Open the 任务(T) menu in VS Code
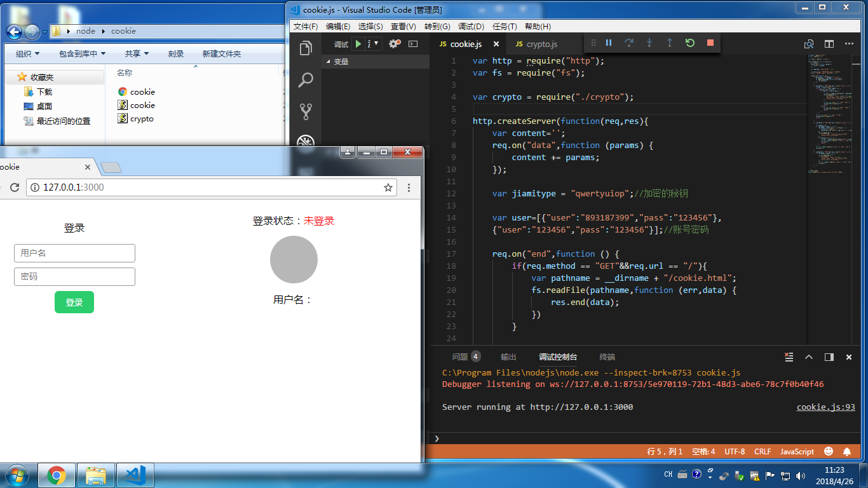The height and width of the screenshot is (488, 868). (x=505, y=27)
